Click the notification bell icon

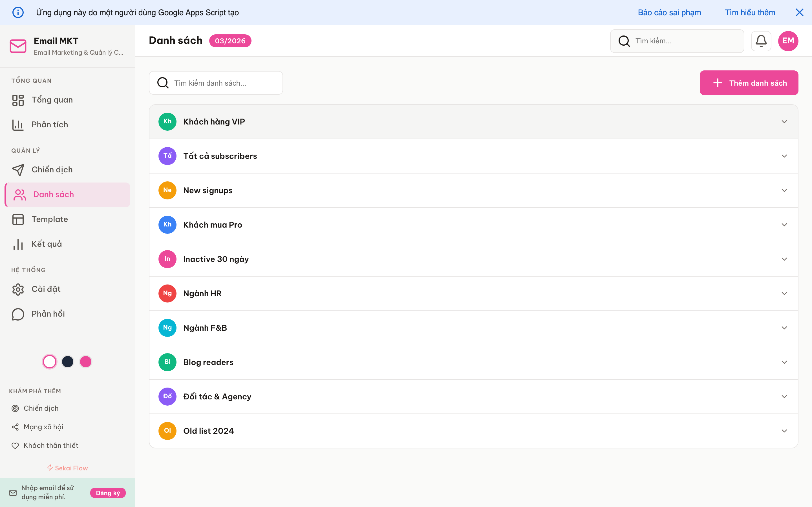(761, 41)
